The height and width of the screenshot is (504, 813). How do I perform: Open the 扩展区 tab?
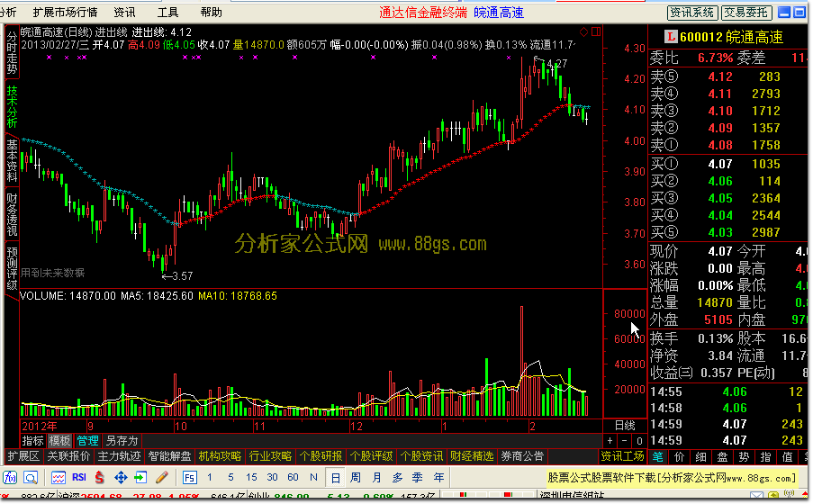(x=23, y=456)
